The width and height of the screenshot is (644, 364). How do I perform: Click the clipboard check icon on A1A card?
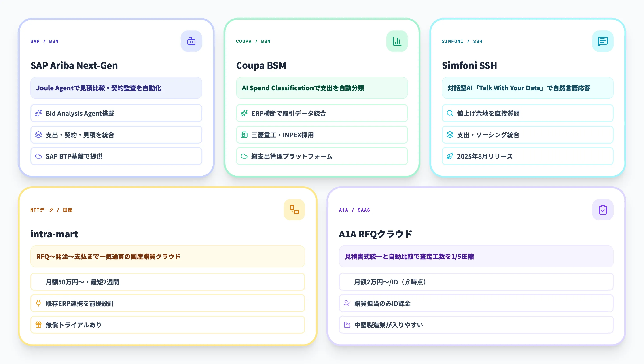(x=602, y=210)
